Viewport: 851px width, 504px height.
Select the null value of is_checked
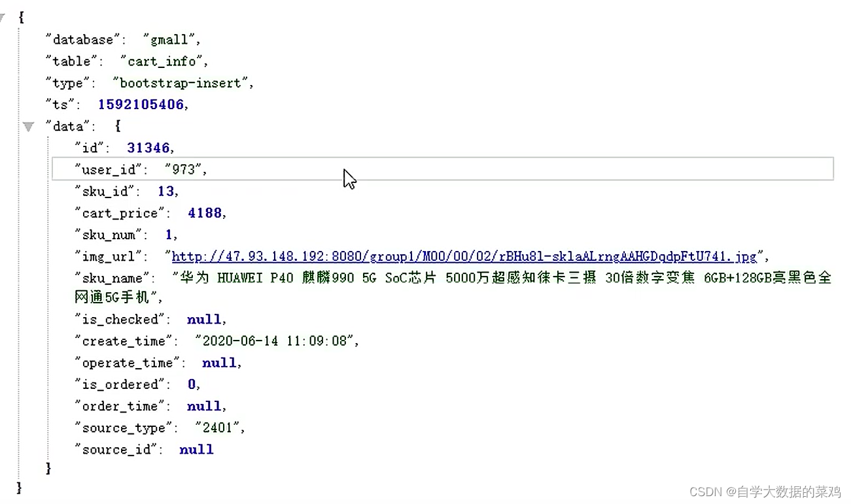(204, 320)
